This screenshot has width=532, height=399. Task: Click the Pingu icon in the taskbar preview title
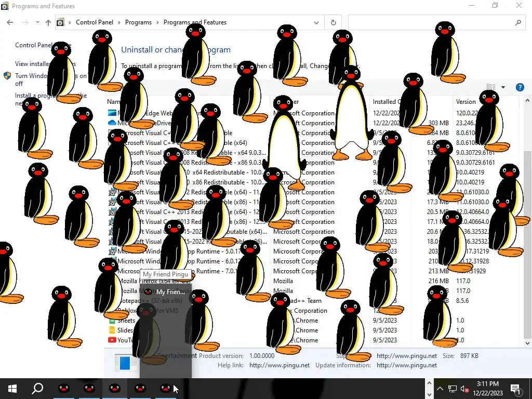[148, 292]
